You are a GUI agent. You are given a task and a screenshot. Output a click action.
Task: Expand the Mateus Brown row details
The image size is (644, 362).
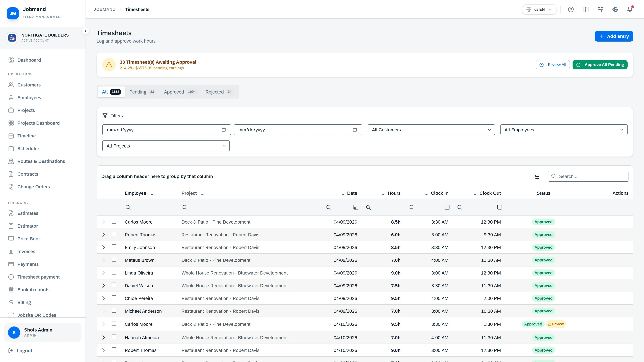(103, 260)
